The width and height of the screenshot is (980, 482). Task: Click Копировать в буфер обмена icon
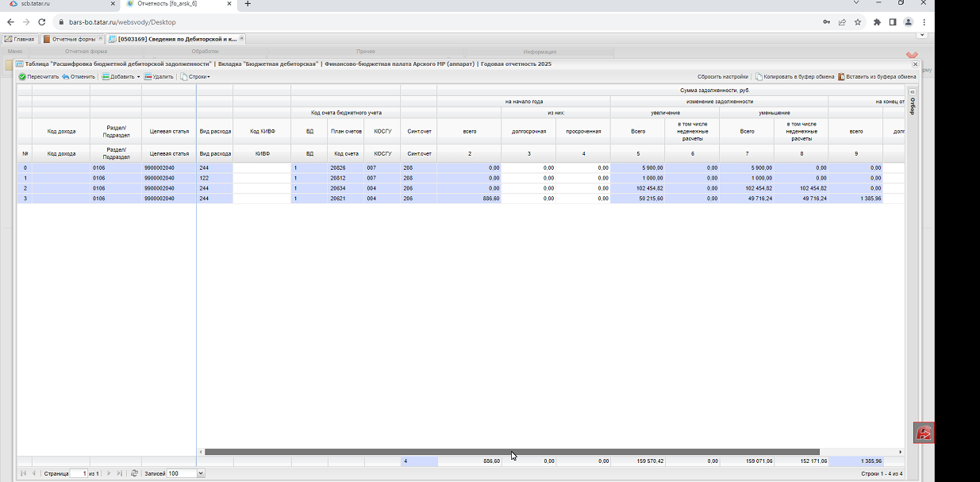tap(759, 77)
